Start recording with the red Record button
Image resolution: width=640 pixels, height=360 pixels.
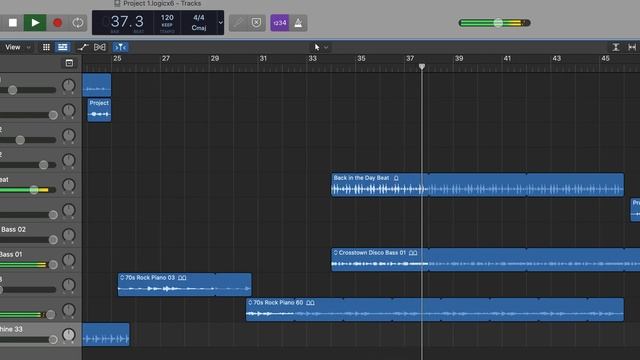tap(58, 23)
